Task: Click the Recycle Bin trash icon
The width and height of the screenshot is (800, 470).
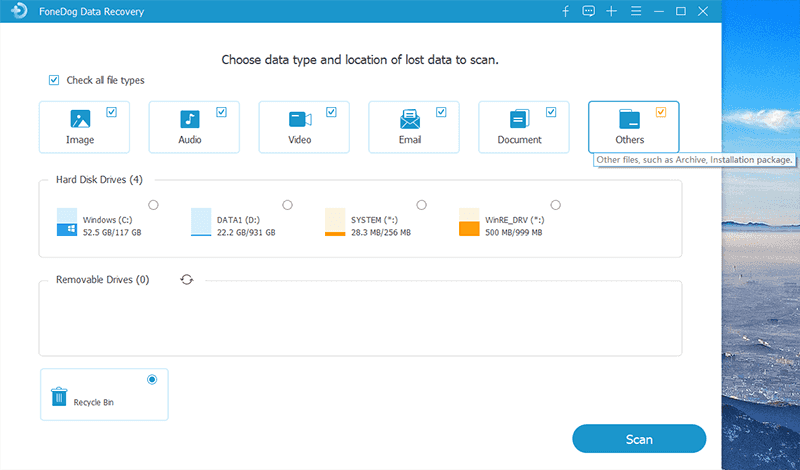Action: click(59, 396)
